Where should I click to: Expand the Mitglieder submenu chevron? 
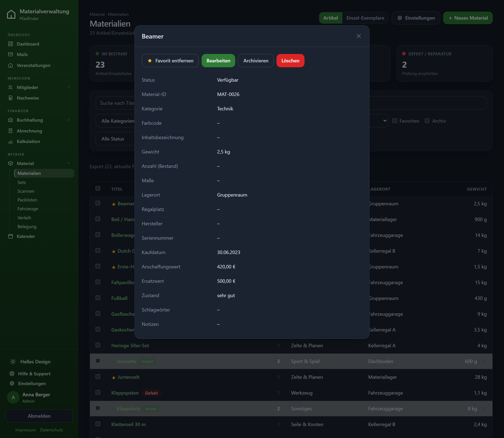click(69, 87)
